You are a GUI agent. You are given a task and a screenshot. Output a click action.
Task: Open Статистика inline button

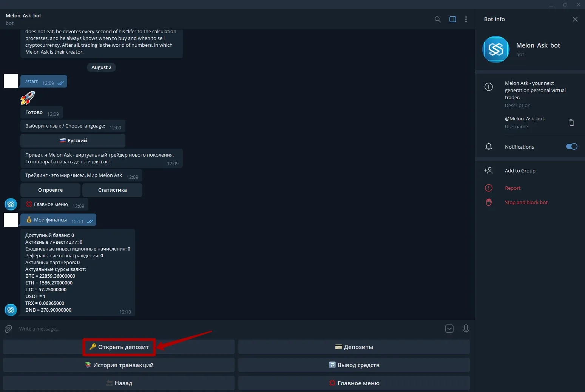click(112, 190)
